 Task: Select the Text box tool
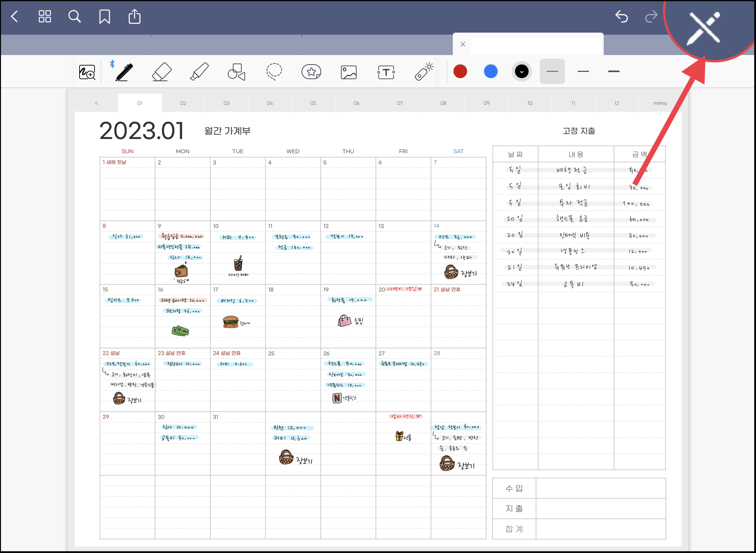386,72
